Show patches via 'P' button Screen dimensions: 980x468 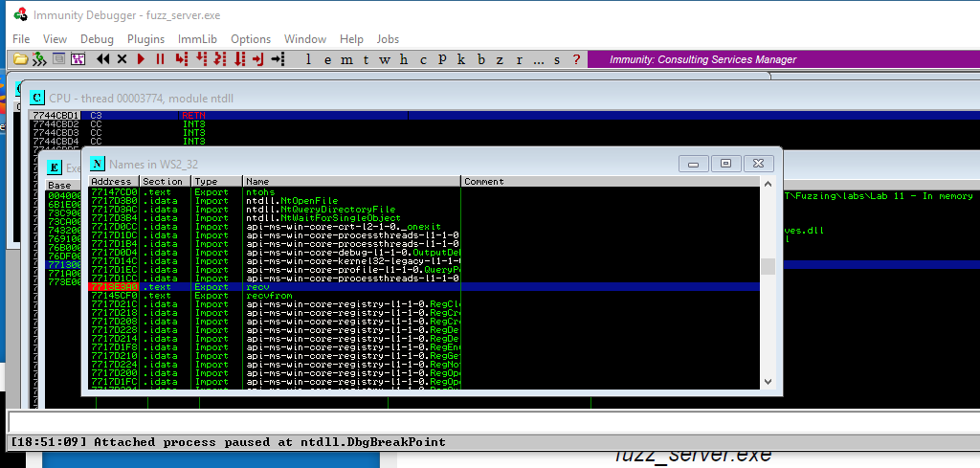[442, 60]
